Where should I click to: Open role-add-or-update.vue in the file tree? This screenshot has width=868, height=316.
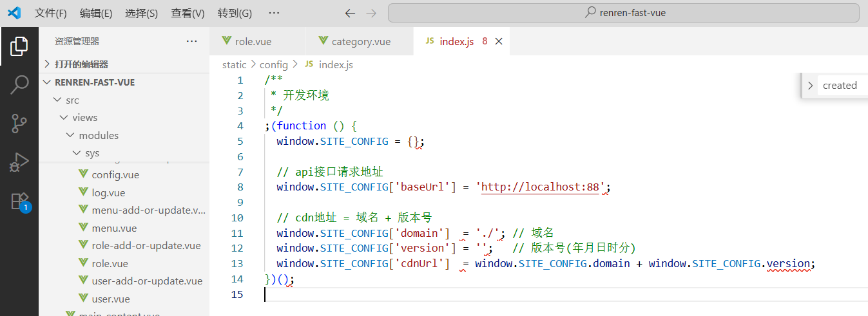point(146,246)
